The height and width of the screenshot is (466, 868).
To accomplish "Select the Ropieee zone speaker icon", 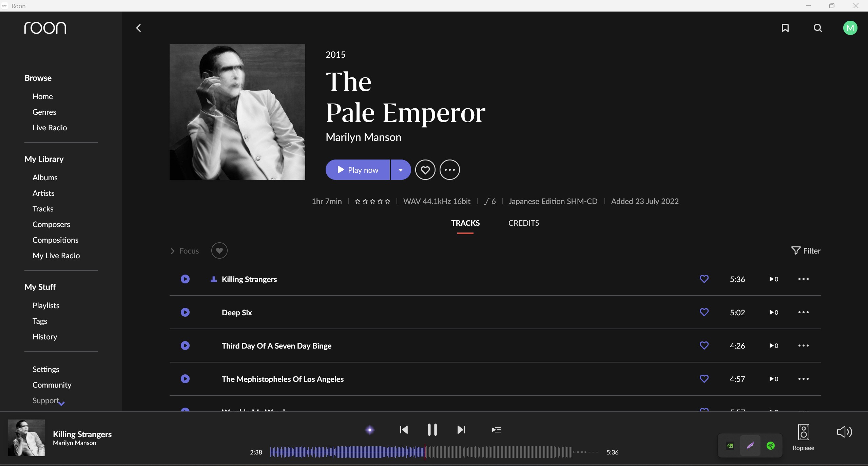I will (x=803, y=432).
